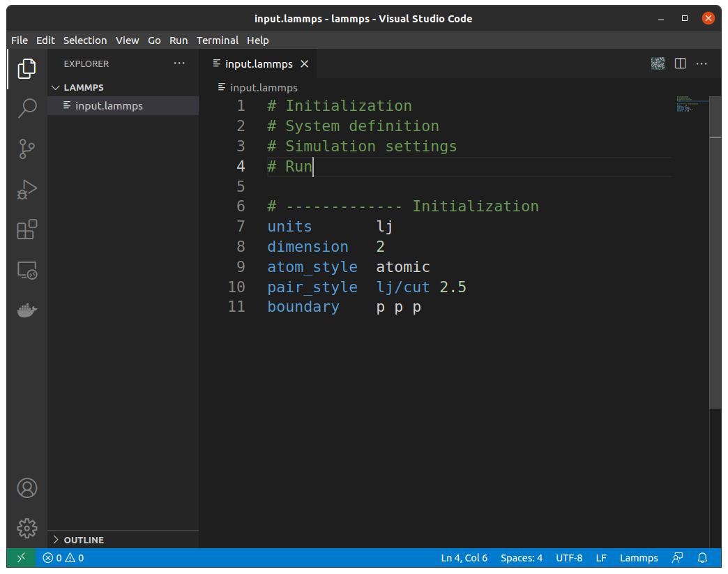Open the Accounts menu
Image resolution: width=728 pixels, height=574 pixels.
[x=27, y=488]
